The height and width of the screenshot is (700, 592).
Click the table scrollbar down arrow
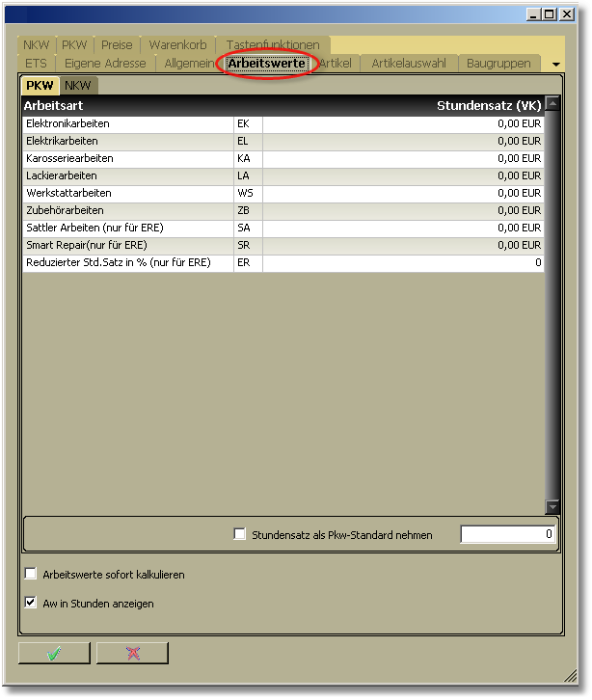point(552,507)
